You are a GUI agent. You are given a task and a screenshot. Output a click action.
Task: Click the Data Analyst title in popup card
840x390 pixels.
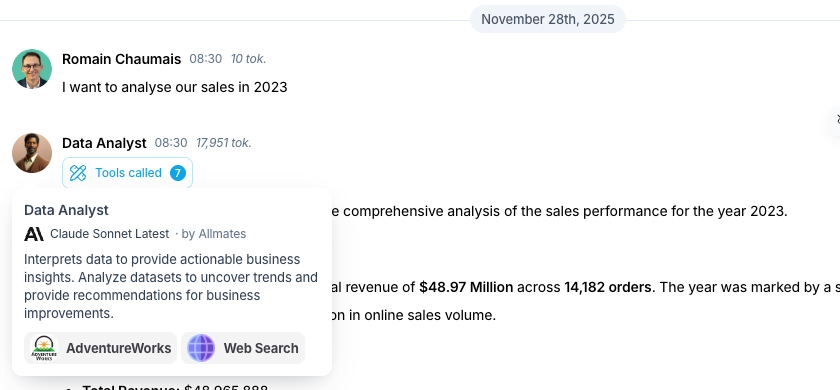pos(66,210)
